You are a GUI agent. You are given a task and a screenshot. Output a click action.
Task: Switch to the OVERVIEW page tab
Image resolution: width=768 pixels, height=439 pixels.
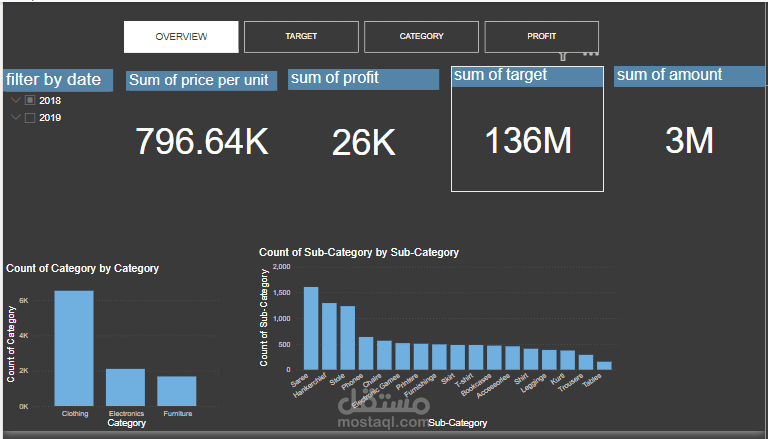(x=181, y=37)
